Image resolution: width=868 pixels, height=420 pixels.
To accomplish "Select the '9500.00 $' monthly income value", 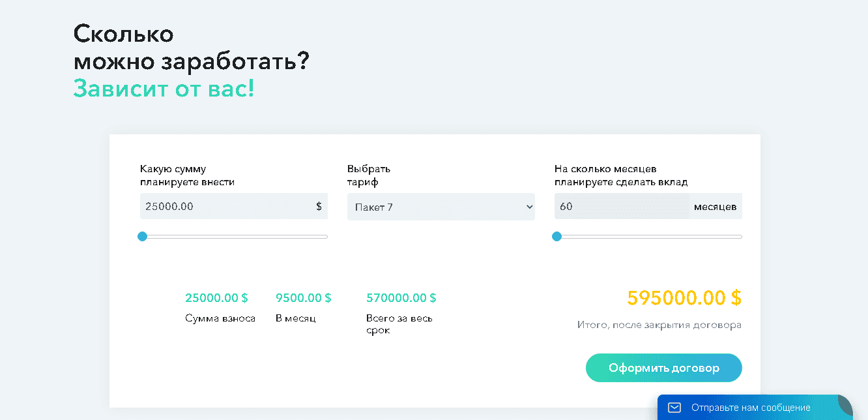I will click(303, 298).
